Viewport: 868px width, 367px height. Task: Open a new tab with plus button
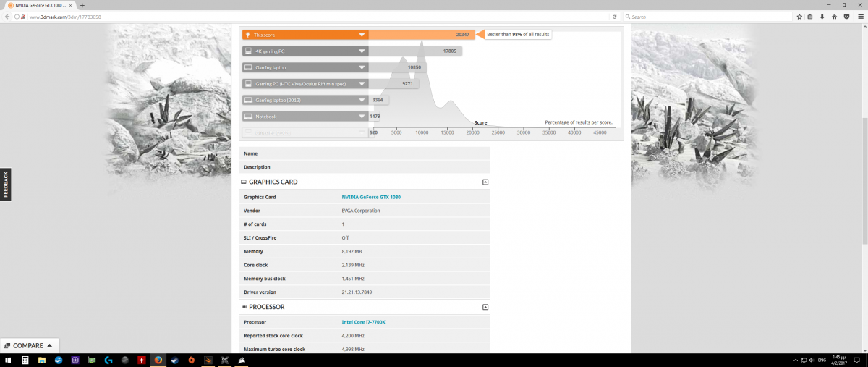[82, 5]
